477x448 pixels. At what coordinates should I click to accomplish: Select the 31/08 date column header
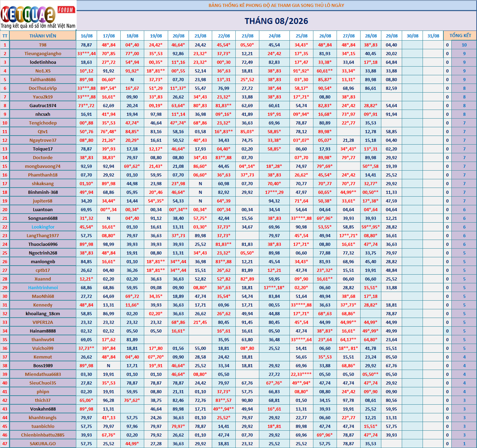433,36
